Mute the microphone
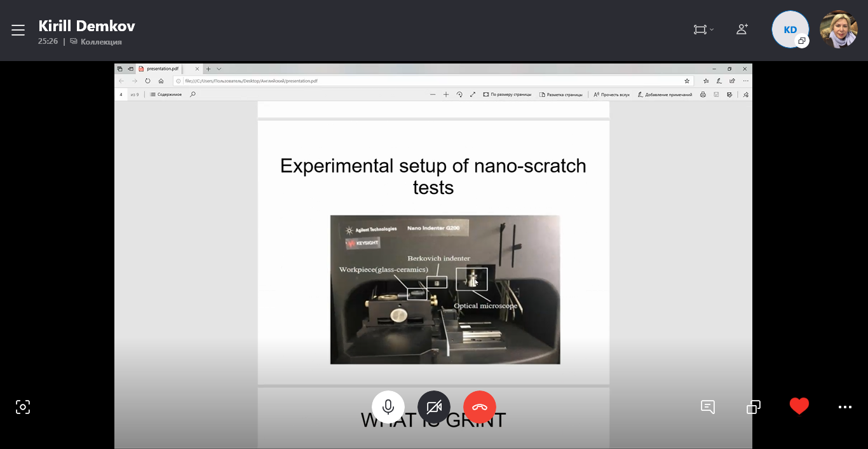Image resolution: width=868 pixels, height=449 pixels. tap(388, 407)
